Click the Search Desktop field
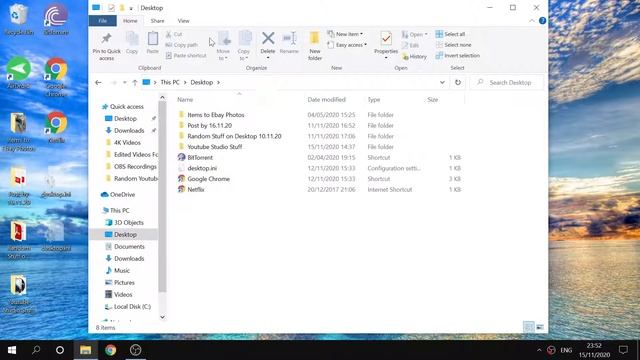 pyautogui.click(x=507, y=82)
